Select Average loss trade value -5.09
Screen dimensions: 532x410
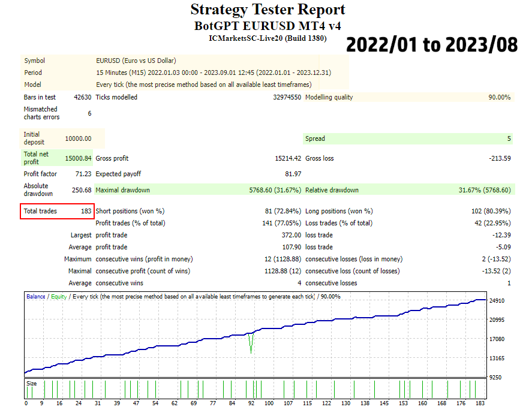[x=503, y=247]
